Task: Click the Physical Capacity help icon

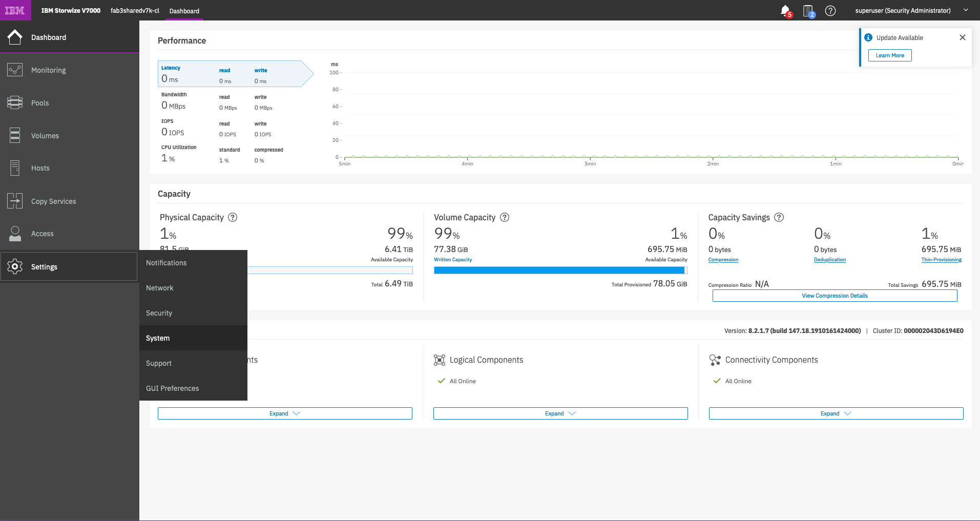Action: click(233, 217)
